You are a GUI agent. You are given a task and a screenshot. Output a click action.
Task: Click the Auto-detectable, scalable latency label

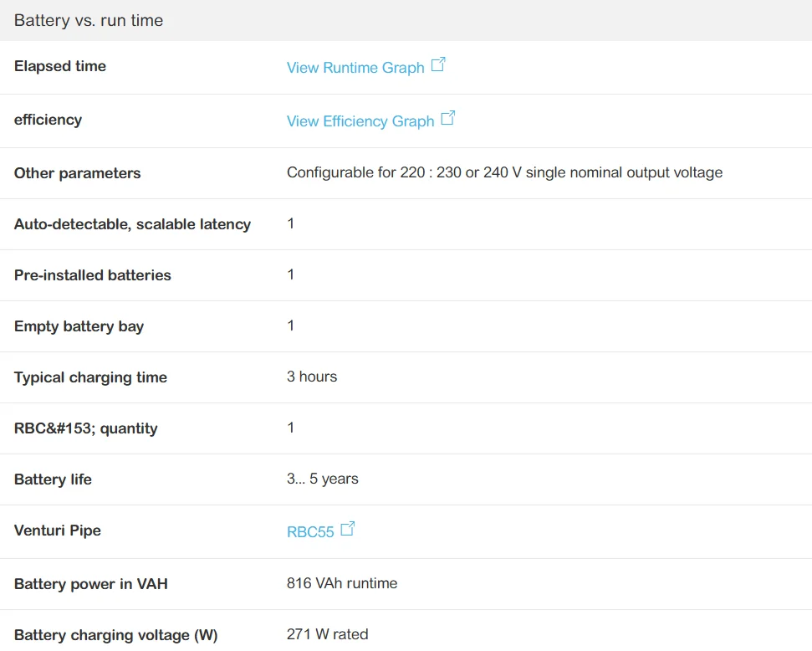132,224
